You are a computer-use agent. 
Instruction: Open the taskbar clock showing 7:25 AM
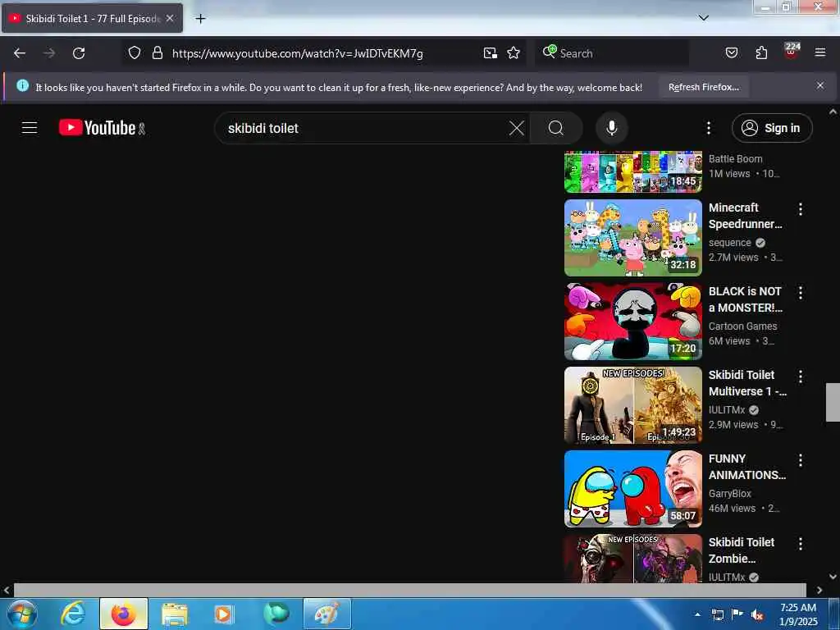click(798, 614)
